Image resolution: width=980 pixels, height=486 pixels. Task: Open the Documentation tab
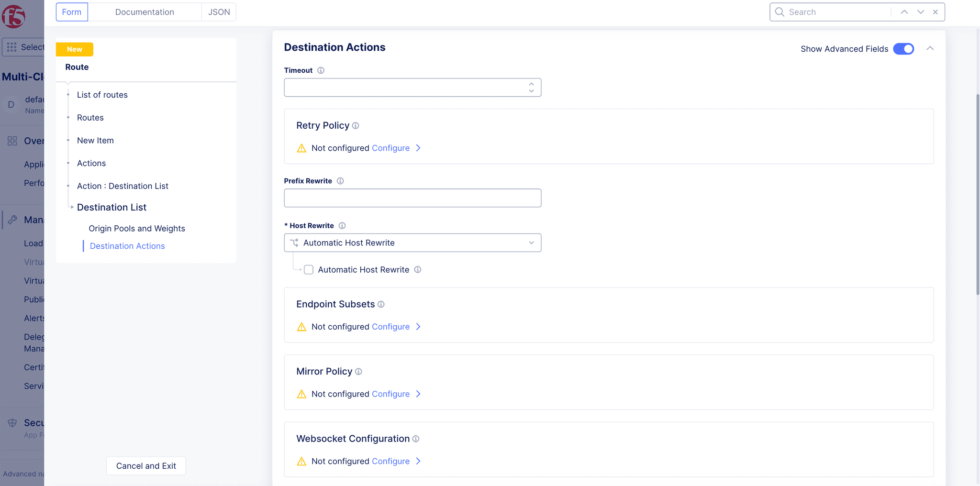coord(145,11)
